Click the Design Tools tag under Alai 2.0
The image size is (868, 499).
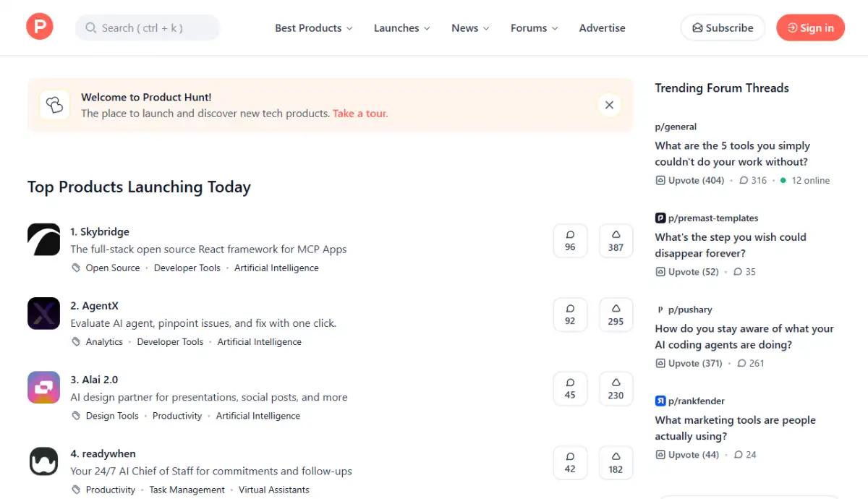[x=112, y=415]
